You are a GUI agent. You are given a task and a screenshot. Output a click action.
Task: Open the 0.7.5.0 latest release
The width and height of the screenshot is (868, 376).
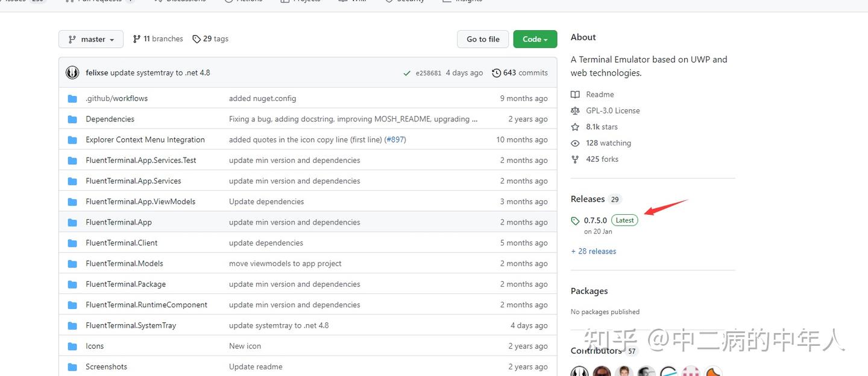[x=595, y=220]
